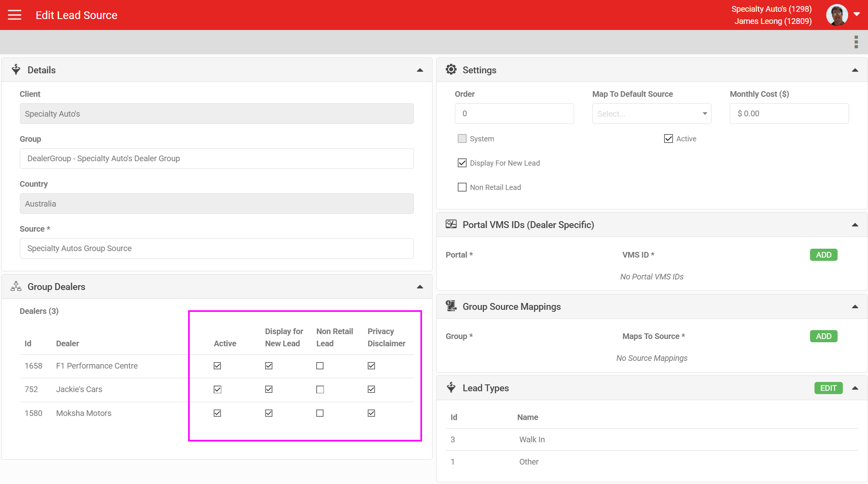Click ADD button in Group Source Mappings
The width and height of the screenshot is (868, 484).
pos(823,336)
